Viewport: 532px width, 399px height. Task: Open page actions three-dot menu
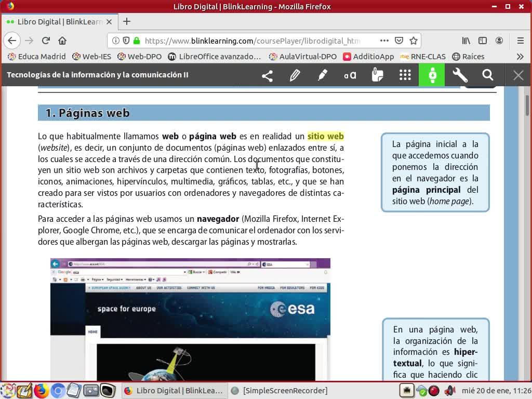[x=384, y=41]
